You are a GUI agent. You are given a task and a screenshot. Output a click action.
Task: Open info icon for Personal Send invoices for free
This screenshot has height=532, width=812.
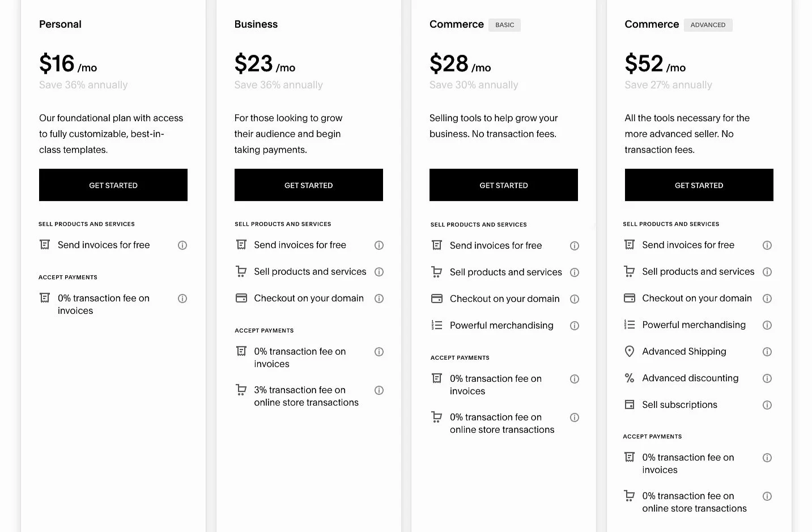pyautogui.click(x=182, y=245)
